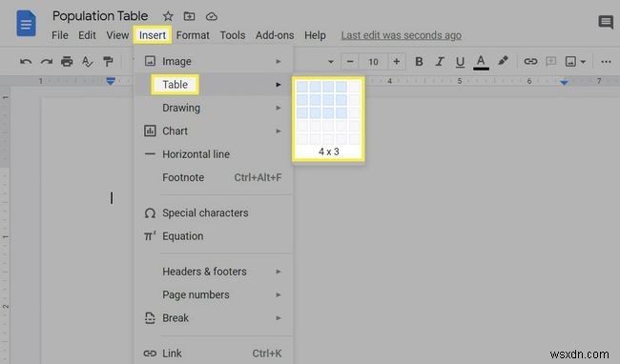Click the right indent marker on ruler
The width and height of the screenshot is (620, 364).
[565, 82]
